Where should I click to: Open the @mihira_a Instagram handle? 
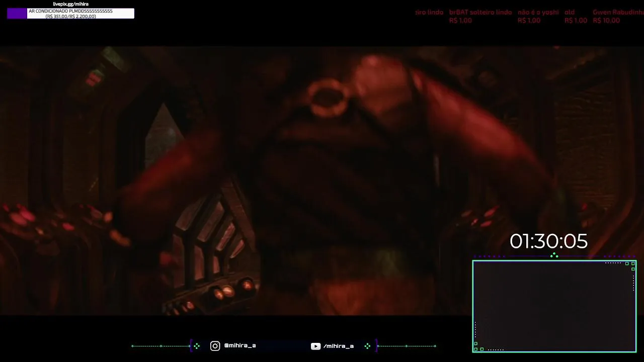[240, 346]
